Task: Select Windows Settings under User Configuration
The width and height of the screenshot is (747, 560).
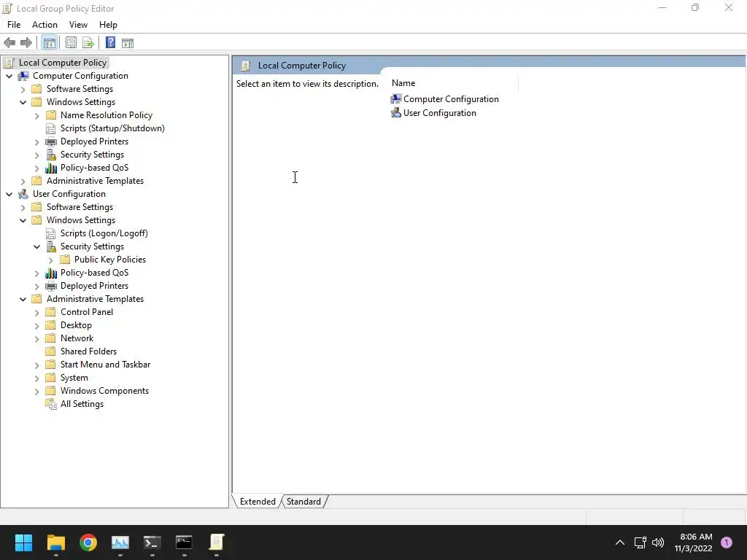Action: [x=80, y=220]
